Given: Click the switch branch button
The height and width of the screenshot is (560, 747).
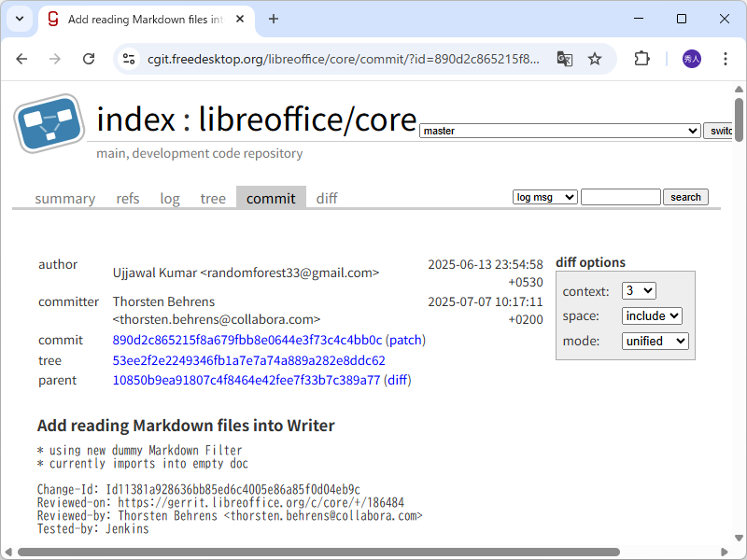Looking at the screenshot, I should [718, 131].
